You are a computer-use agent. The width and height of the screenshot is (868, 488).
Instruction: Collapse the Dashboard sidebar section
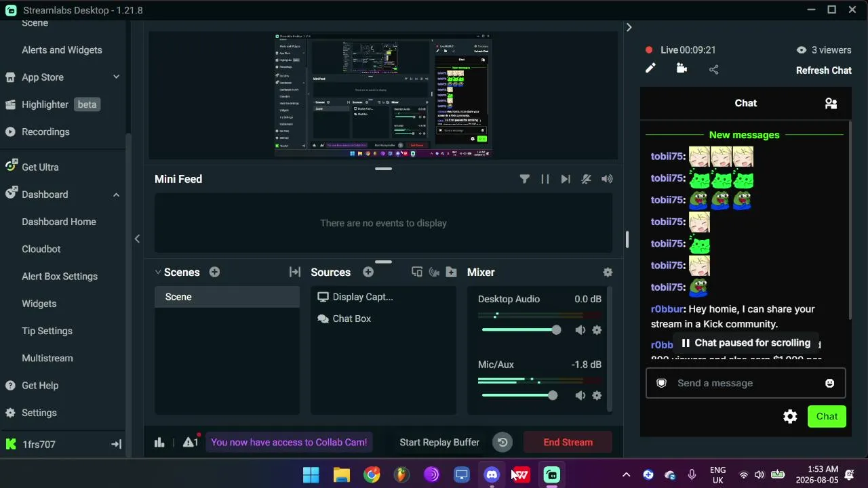point(116,195)
